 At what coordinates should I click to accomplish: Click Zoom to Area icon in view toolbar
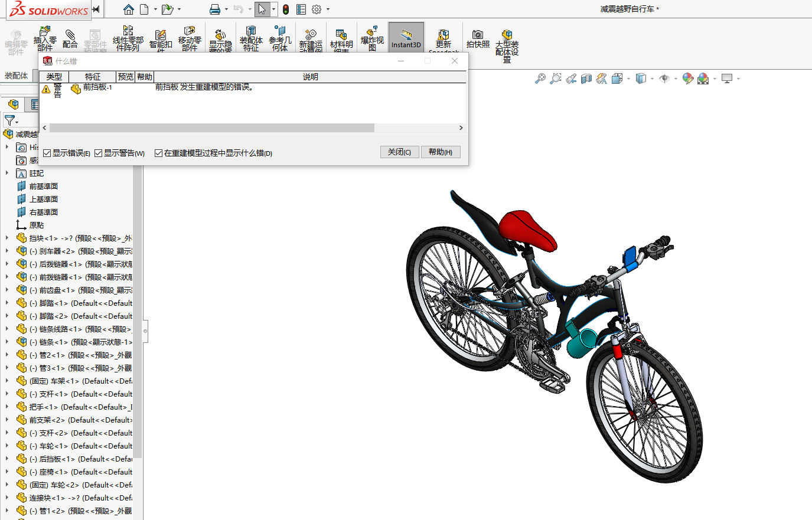pyautogui.click(x=556, y=79)
